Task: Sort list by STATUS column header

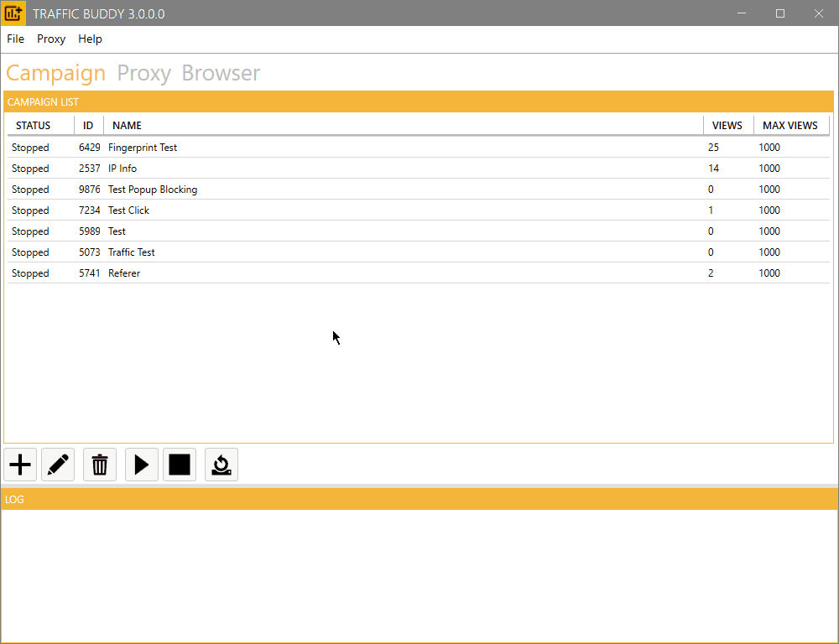Action: (34, 126)
